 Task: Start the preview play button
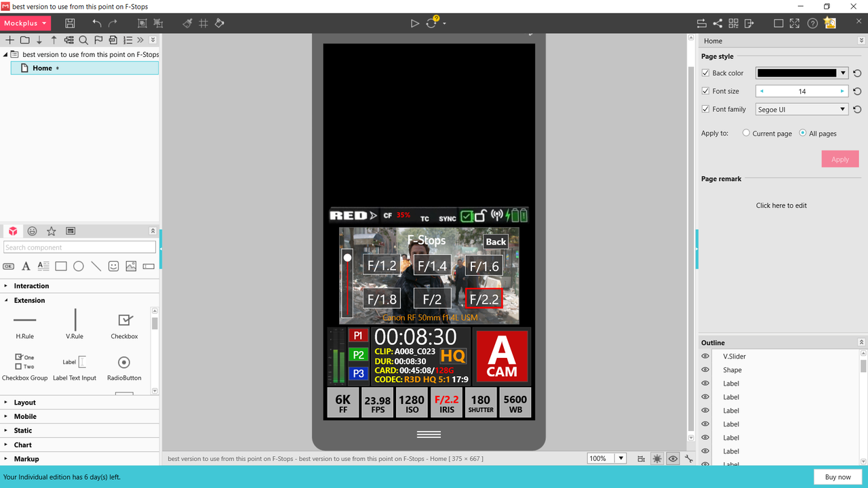tap(415, 23)
